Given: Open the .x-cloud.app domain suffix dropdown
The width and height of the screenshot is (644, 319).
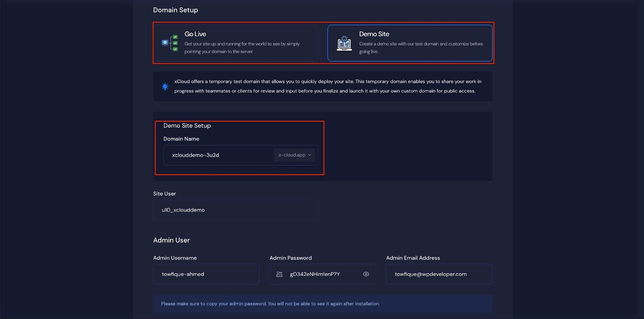Looking at the screenshot, I should 294,155.
